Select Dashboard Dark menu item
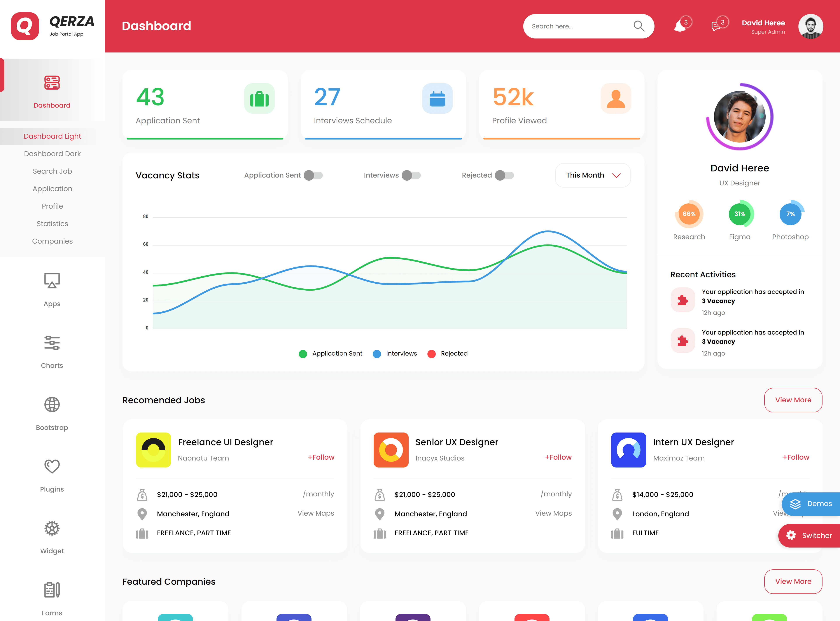The width and height of the screenshot is (840, 621). (52, 154)
